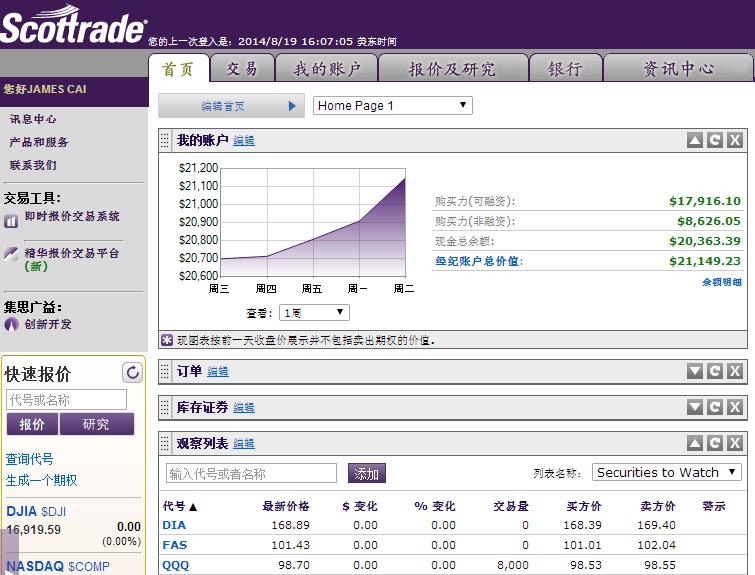The image size is (755, 575).
Task: Refresh the 我的账户 panel
Action: coord(715,141)
